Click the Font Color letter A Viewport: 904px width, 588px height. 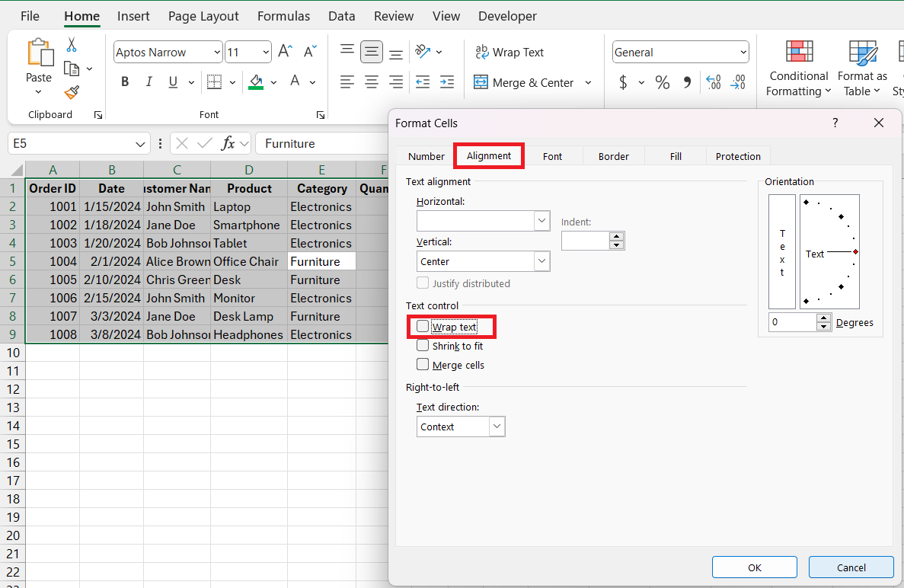(x=295, y=81)
